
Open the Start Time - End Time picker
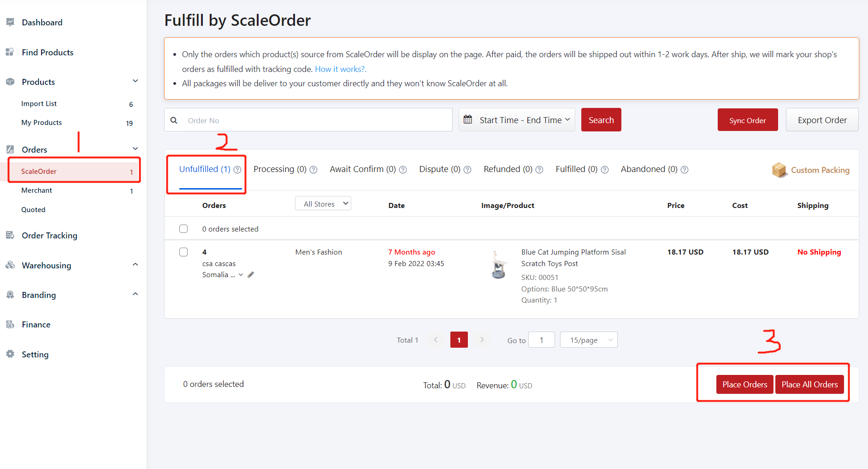(517, 120)
